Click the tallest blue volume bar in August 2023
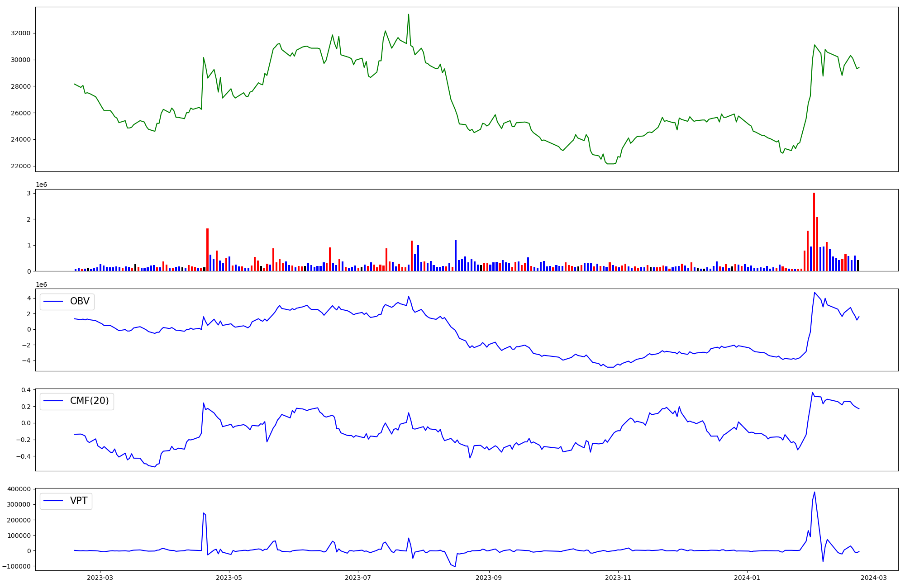 [x=456, y=256]
